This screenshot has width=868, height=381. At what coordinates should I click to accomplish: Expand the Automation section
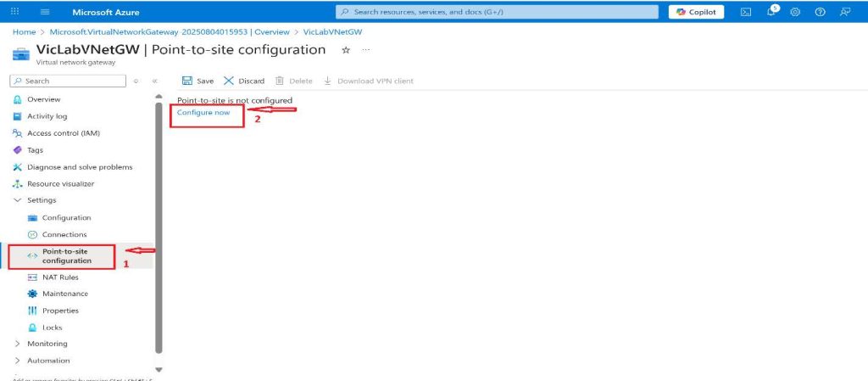click(18, 361)
